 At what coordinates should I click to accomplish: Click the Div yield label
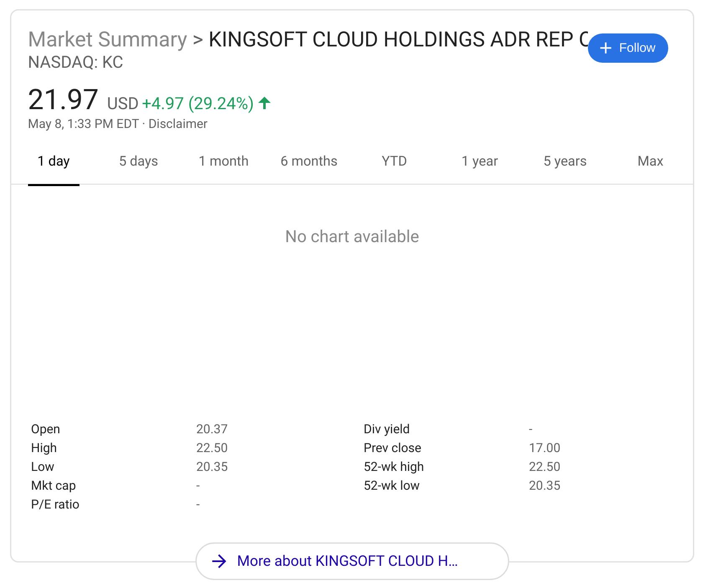387,429
